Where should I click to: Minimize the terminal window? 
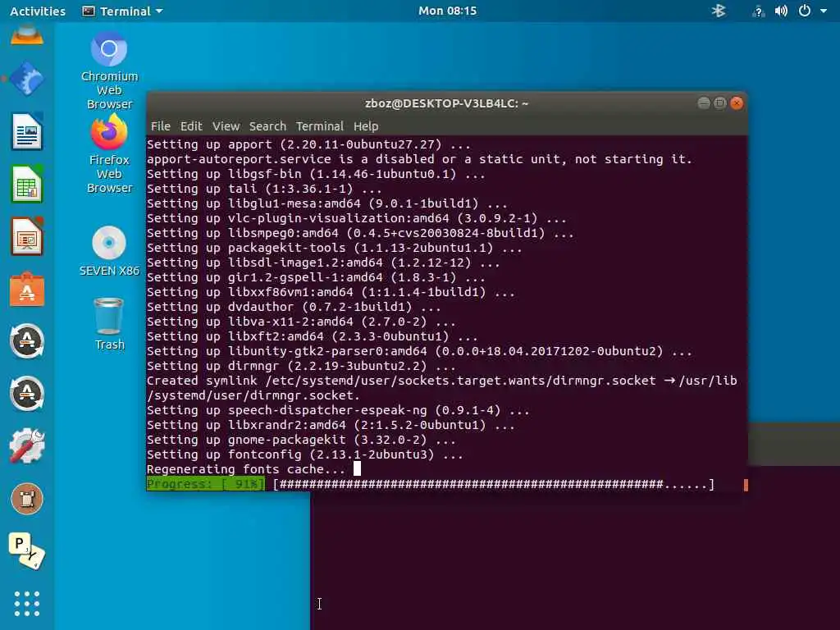click(x=704, y=103)
